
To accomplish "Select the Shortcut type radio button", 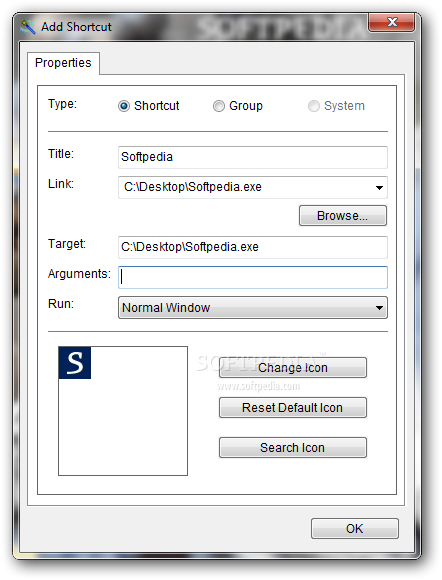I will click(x=124, y=106).
